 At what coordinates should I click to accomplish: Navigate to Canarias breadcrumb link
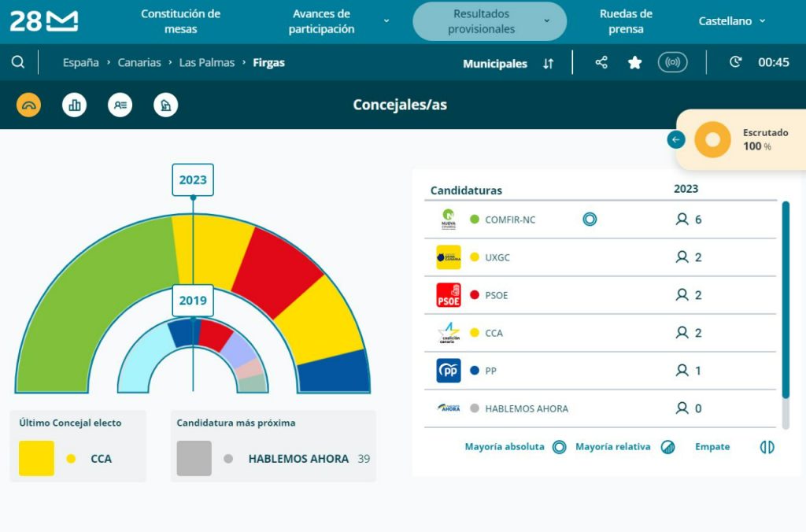click(x=139, y=63)
